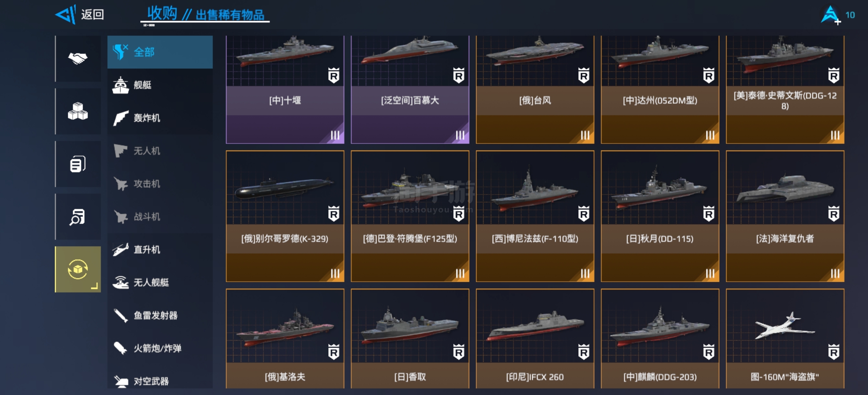Click the 返回 back button text
This screenshot has width=868, height=395.
[x=92, y=14]
